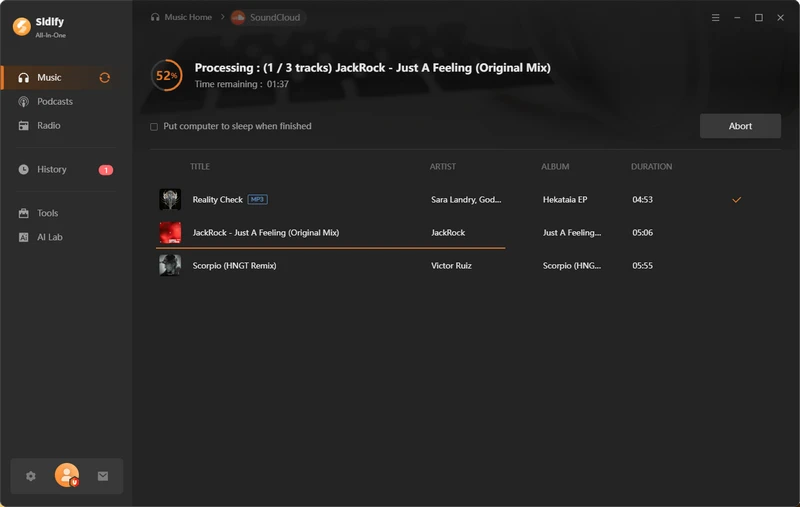Select the Reality Check track title
Image resolution: width=800 pixels, height=507 pixels.
(217, 199)
